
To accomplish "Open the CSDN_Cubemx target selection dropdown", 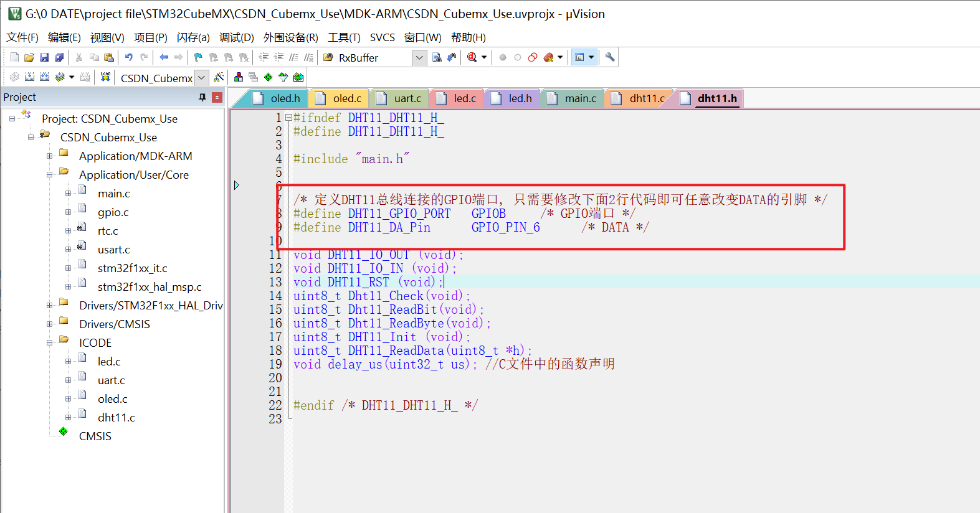I will point(201,78).
